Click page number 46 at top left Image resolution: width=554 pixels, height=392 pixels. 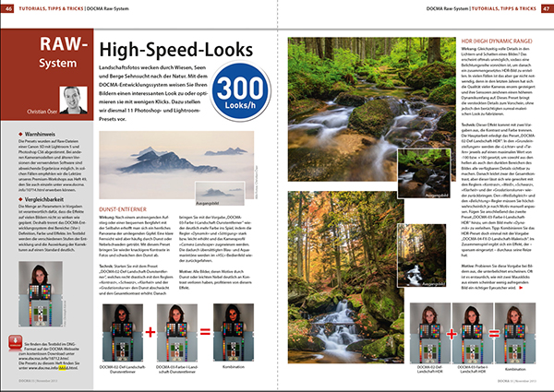pyautogui.click(x=7, y=8)
